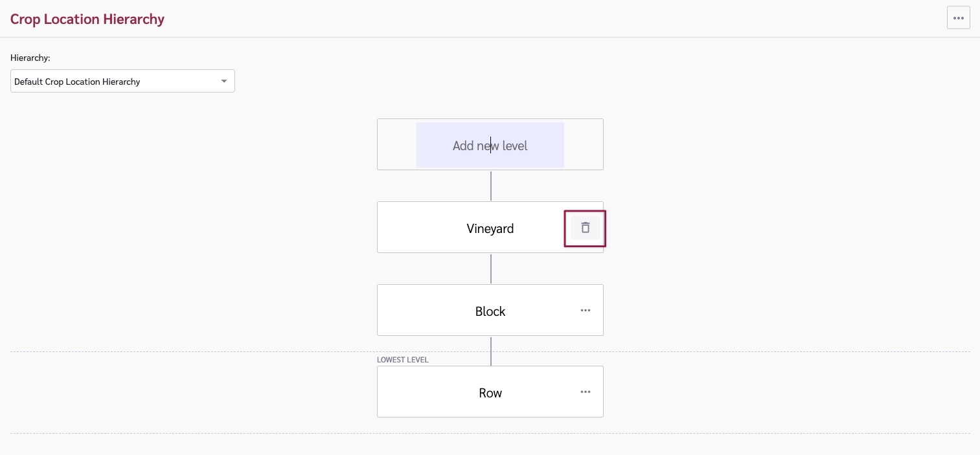Screen dimensions: 980x455
Task: Click the LOWEST LEVEL label
Action: [403, 360]
